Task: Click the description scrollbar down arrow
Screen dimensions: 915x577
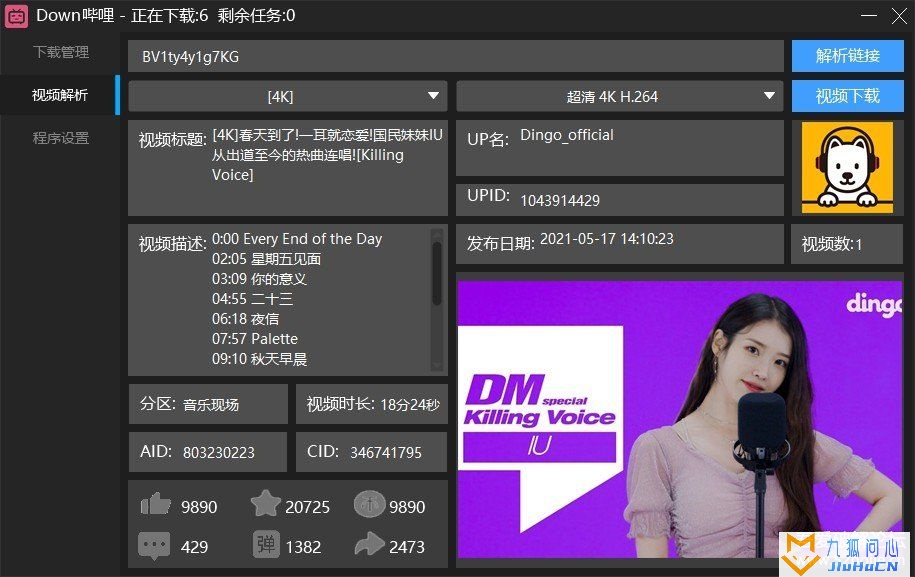Action: [x=436, y=366]
